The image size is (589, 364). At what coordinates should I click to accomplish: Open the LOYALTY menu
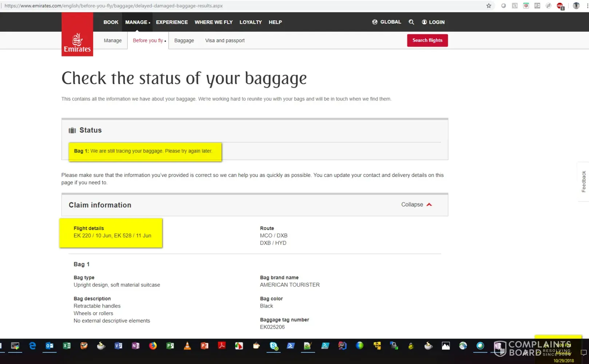point(250,22)
